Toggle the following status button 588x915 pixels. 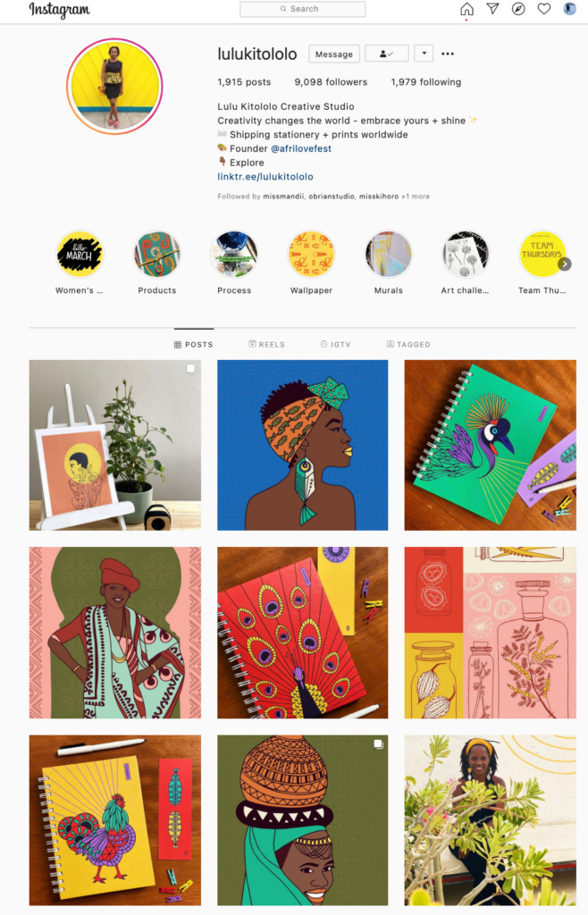[x=386, y=54]
